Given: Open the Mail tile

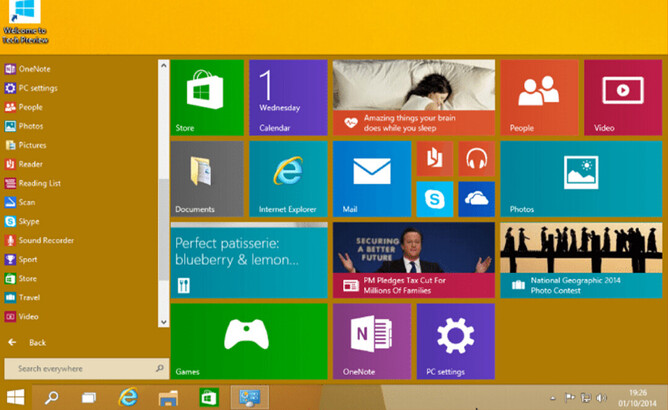Looking at the screenshot, I should 371,178.
